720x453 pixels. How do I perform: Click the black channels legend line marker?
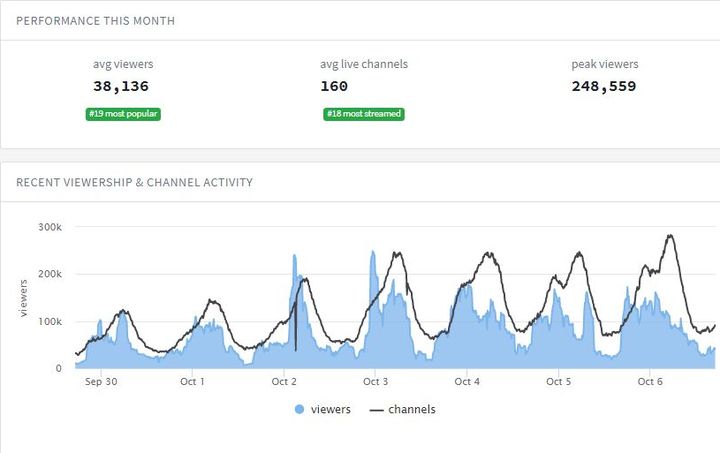[x=377, y=410]
